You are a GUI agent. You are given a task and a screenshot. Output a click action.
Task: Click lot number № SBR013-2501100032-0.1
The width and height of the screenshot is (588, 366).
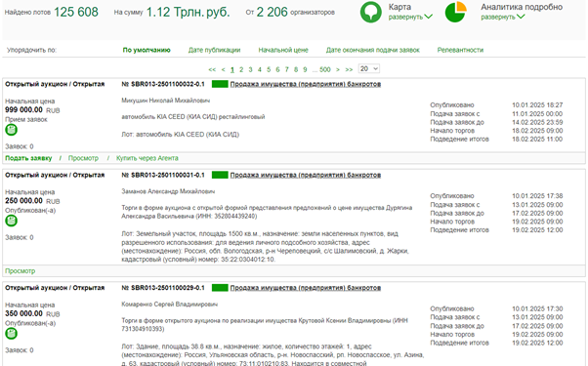click(163, 84)
